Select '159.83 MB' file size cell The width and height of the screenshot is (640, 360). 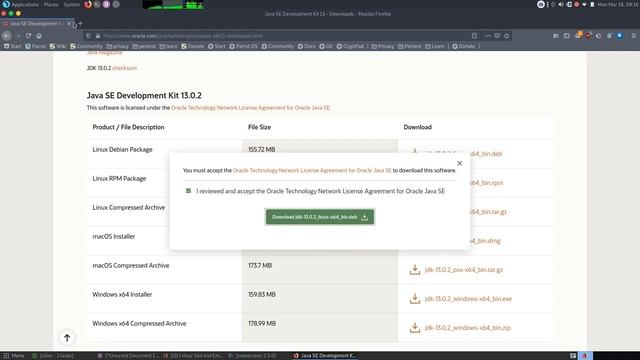(262, 294)
